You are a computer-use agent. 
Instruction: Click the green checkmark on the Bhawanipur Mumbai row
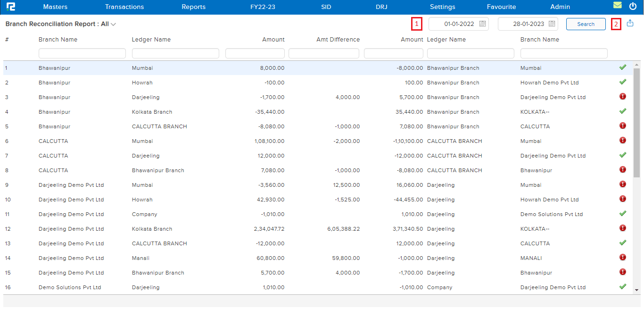pyautogui.click(x=623, y=67)
